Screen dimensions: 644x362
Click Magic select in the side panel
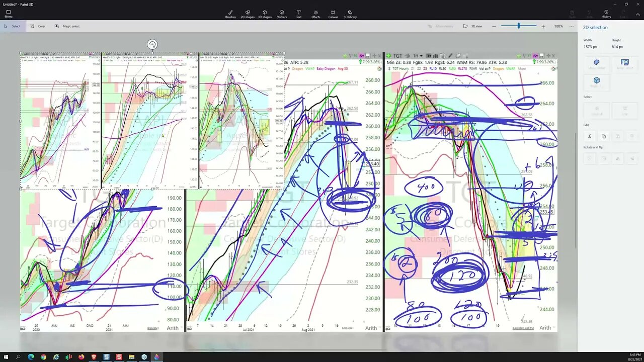pyautogui.click(x=625, y=64)
